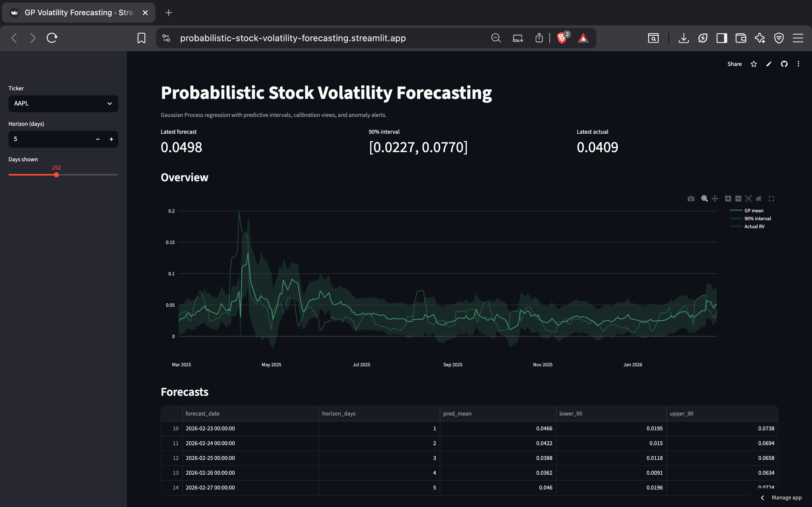812x507 pixels.
Task: Zoom in on the Overview chart
Action: pos(728,198)
